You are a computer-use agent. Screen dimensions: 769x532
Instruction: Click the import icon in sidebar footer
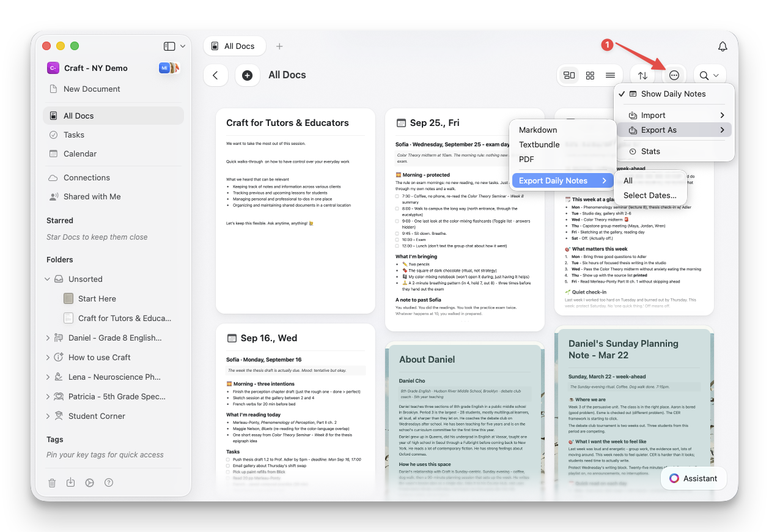(71, 482)
